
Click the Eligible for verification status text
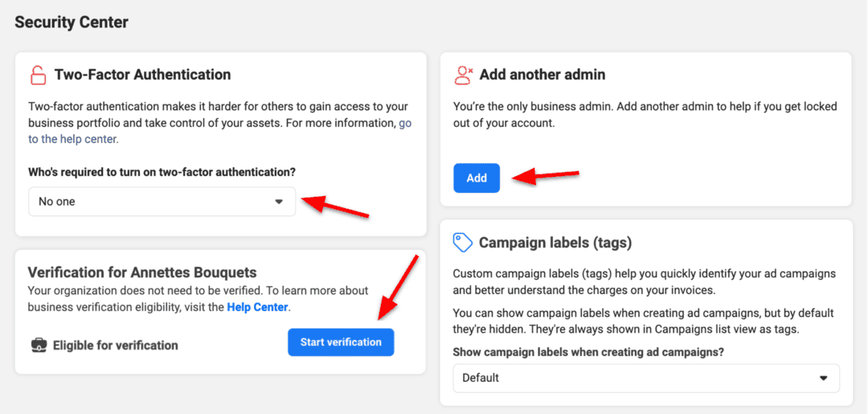(116, 345)
